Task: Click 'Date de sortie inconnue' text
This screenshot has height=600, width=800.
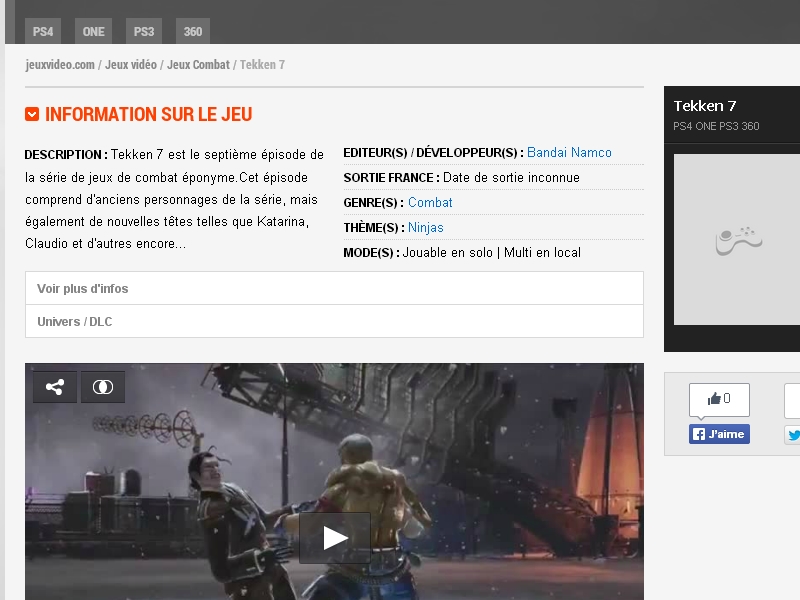Action: point(511,178)
